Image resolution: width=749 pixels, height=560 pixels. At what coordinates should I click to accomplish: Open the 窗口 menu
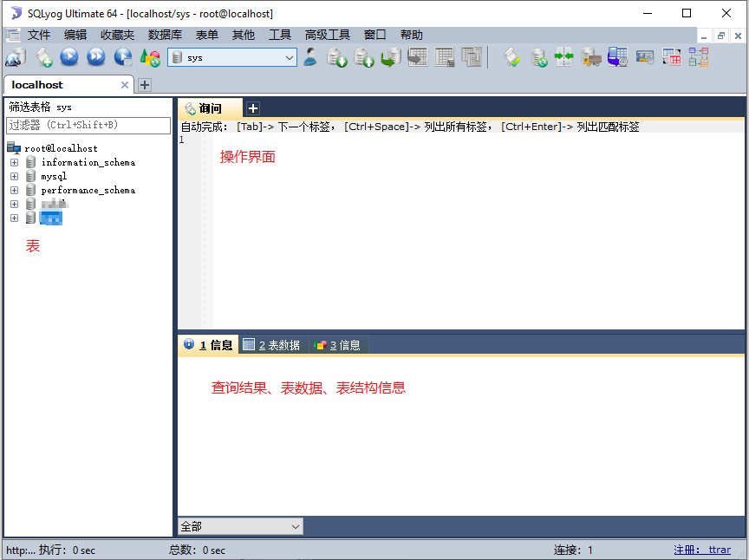click(375, 35)
